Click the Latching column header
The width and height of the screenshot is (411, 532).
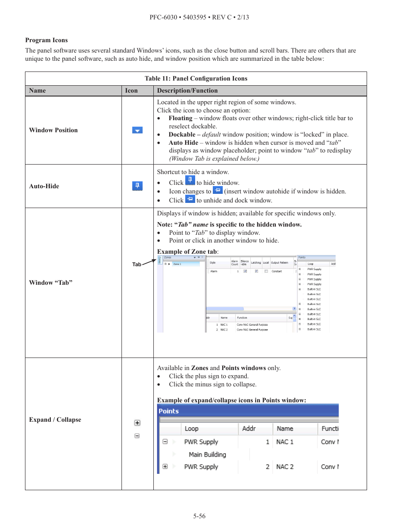(x=256, y=263)
